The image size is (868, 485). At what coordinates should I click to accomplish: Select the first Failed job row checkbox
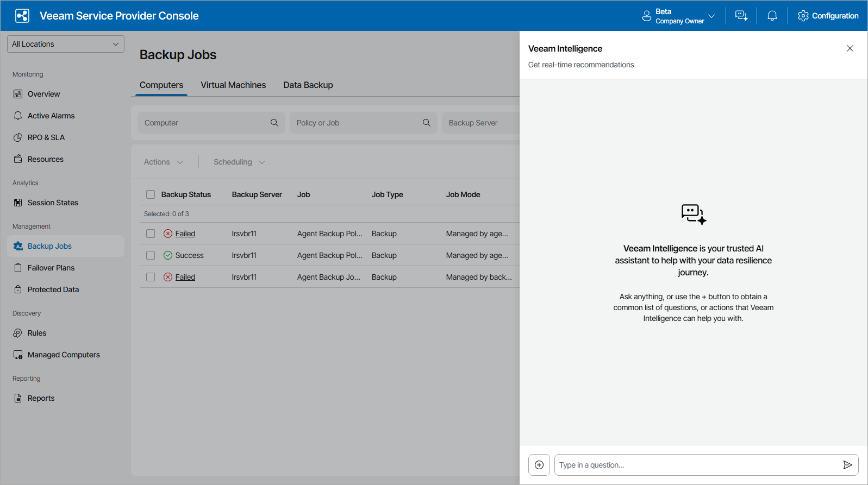[x=151, y=234]
